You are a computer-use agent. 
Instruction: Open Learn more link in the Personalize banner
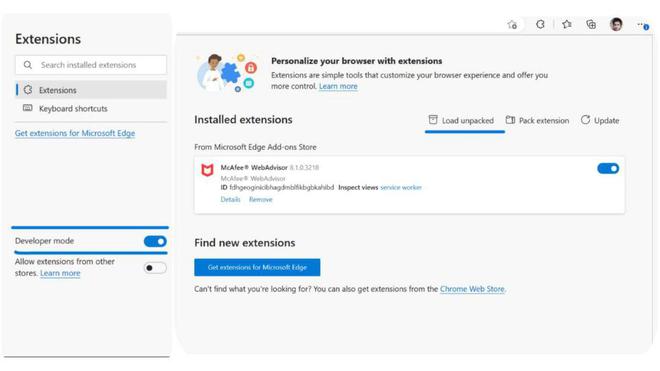coord(338,86)
